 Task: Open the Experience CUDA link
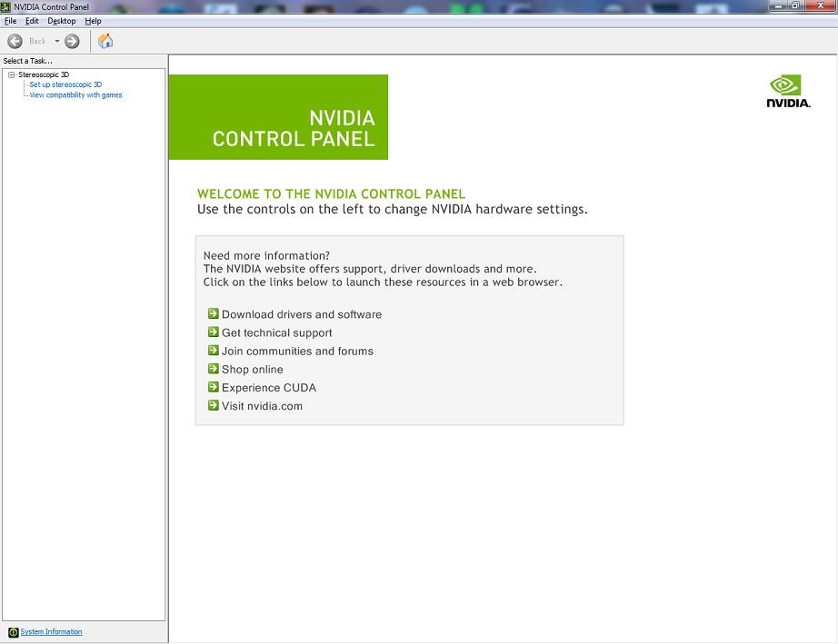tap(269, 387)
